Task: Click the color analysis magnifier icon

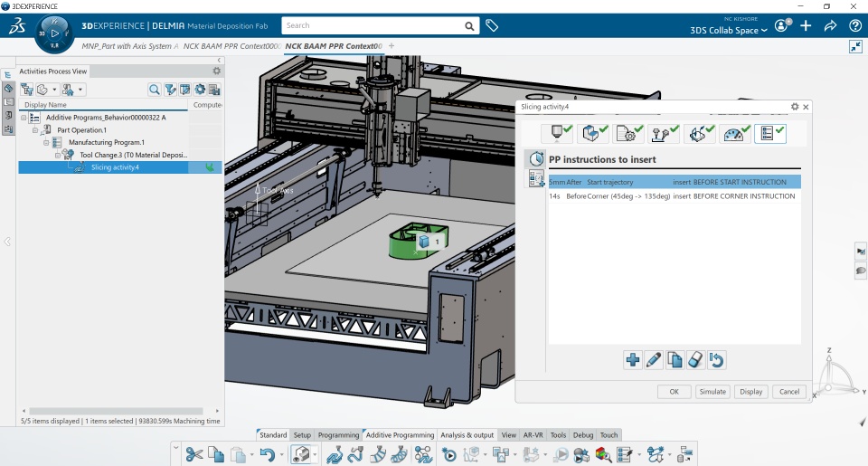Action: (x=603, y=455)
